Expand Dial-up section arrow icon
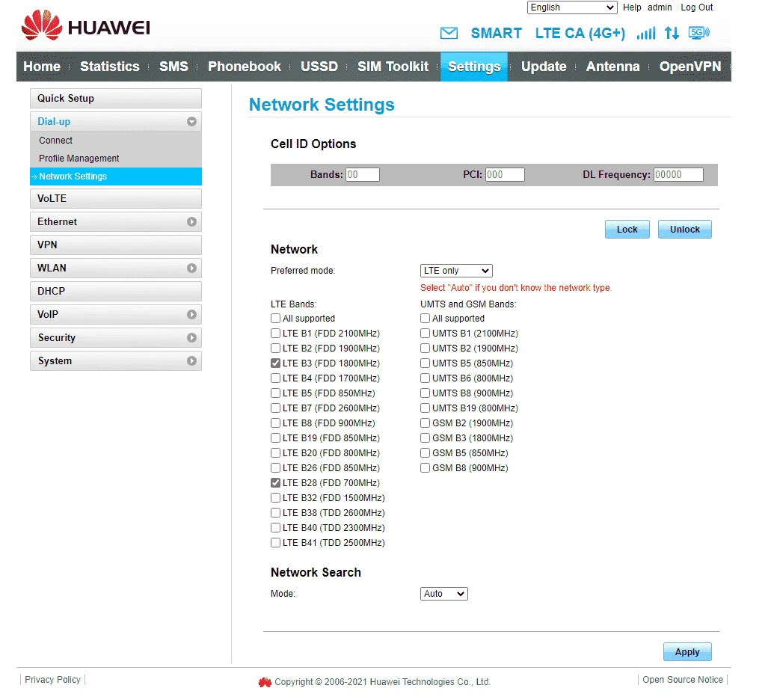Image resolution: width=774 pixels, height=700 pixels. [x=191, y=121]
